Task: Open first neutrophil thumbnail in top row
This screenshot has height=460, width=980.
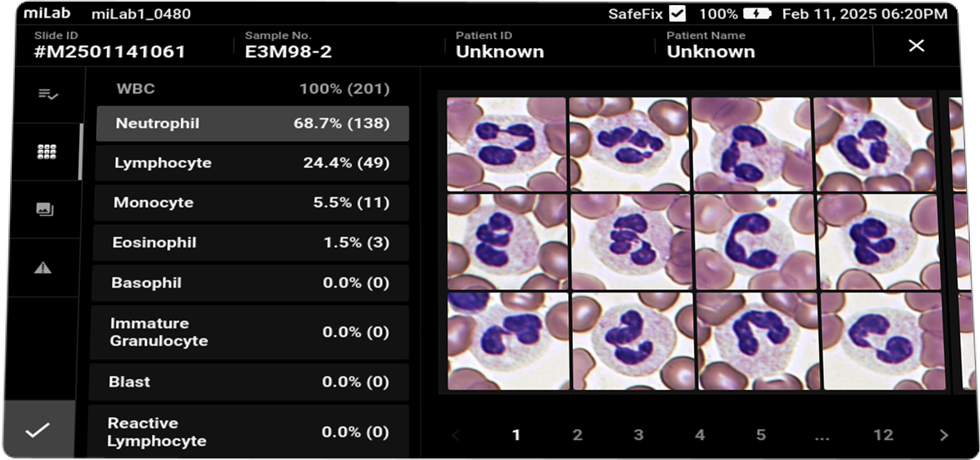Action: click(x=506, y=143)
